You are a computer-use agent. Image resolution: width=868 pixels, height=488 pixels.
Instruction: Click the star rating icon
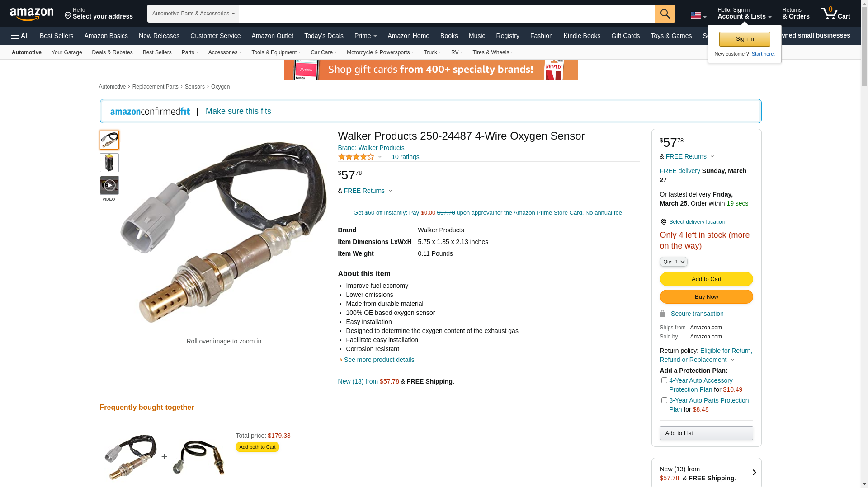click(356, 157)
